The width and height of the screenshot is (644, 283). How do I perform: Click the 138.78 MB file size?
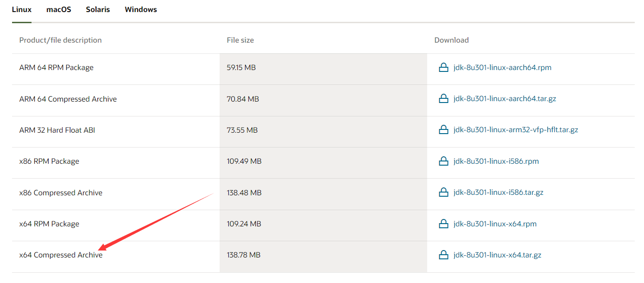point(244,255)
